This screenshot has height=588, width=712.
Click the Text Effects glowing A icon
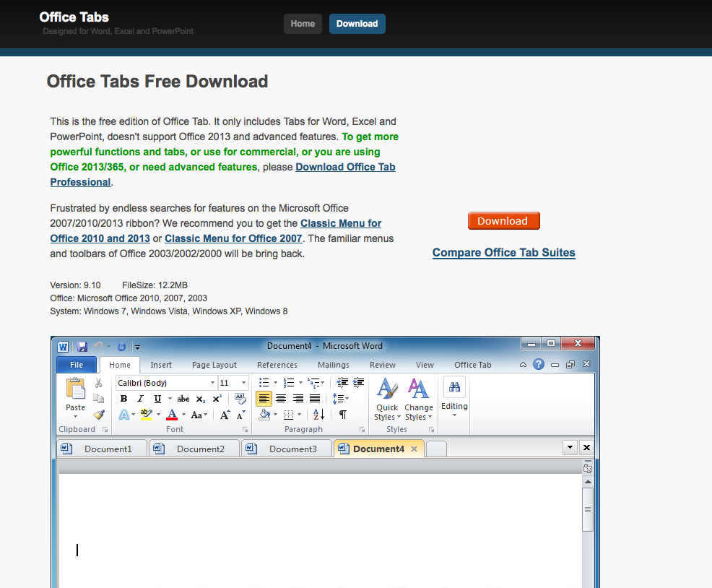click(124, 415)
